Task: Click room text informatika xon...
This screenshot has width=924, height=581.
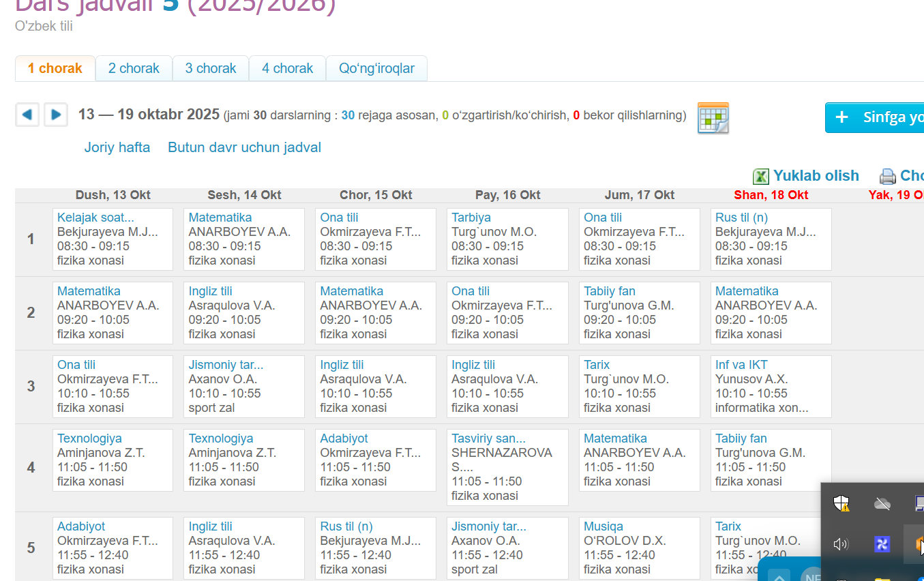Action: [762, 408]
